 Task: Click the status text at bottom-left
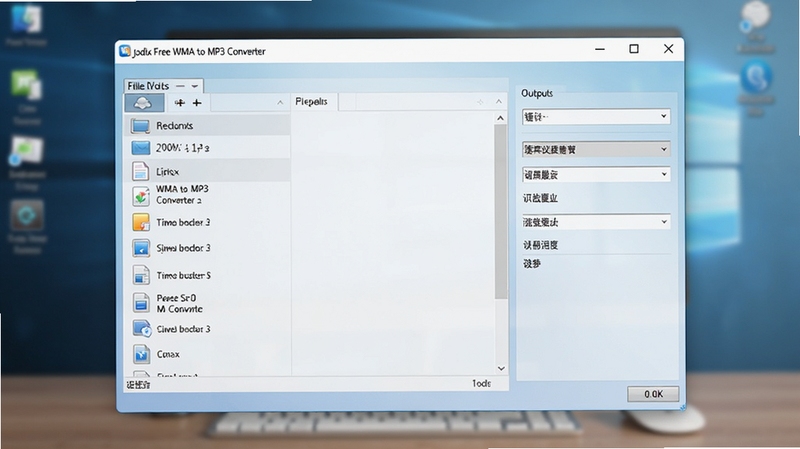click(138, 385)
